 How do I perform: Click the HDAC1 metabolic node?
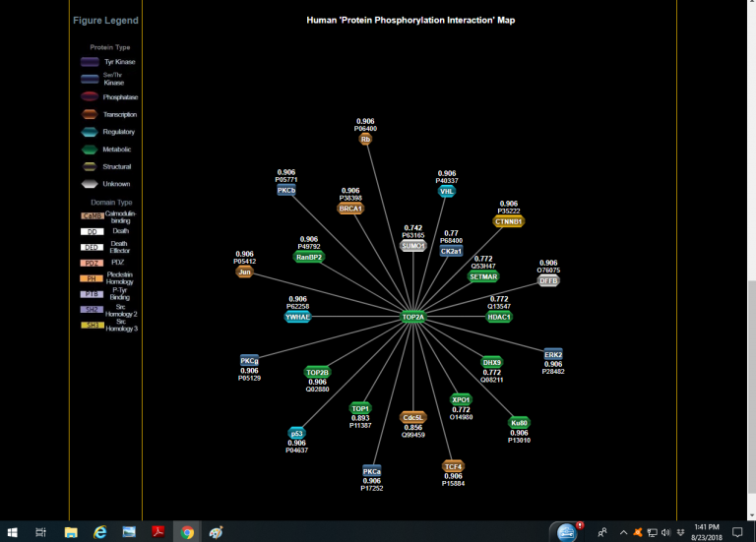pyautogui.click(x=499, y=317)
